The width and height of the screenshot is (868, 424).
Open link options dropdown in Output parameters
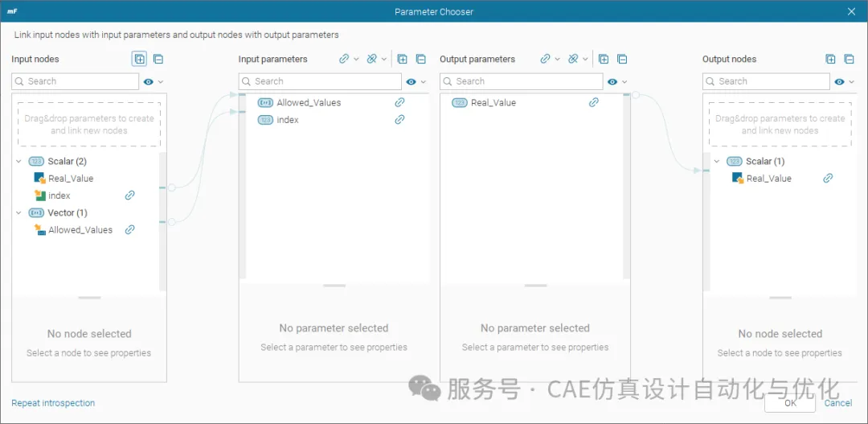coord(558,59)
